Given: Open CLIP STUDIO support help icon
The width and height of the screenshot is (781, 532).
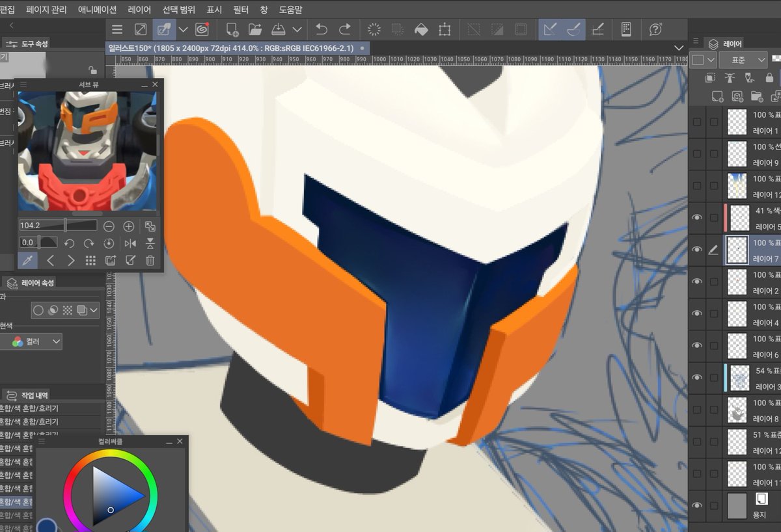Looking at the screenshot, I should coord(656,29).
